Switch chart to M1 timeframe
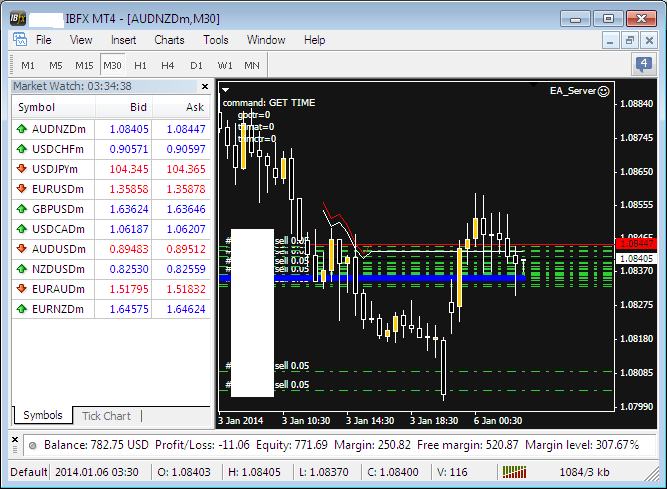 click(28, 65)
